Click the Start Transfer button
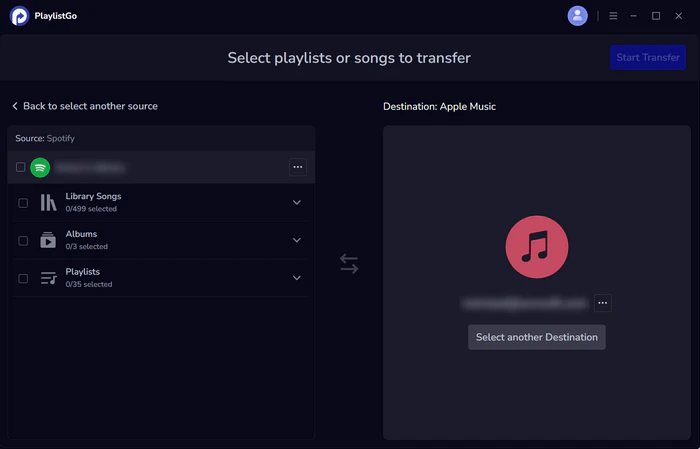The height and width of the screenshot is (449, 700). point(648,57)
